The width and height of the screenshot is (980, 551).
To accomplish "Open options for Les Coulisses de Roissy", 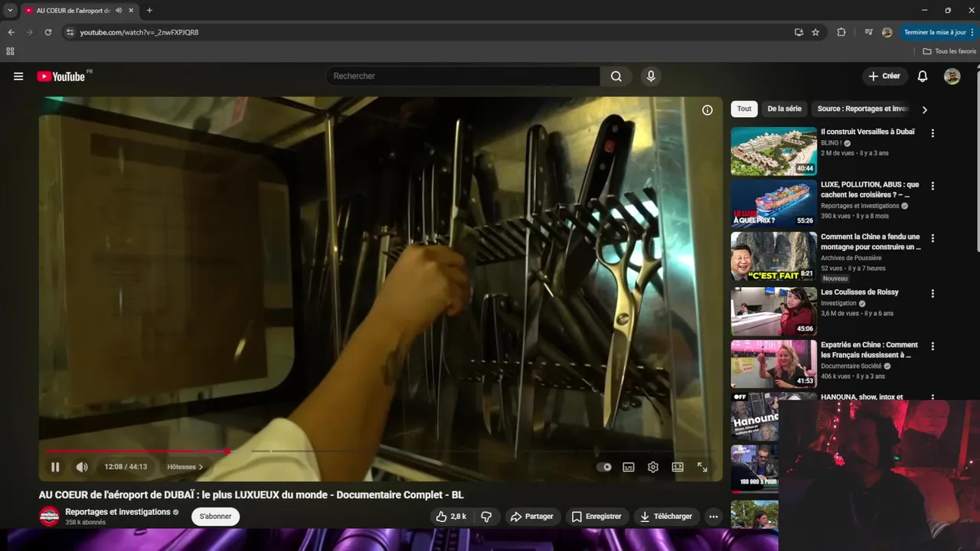I will [x=933, y=293].
